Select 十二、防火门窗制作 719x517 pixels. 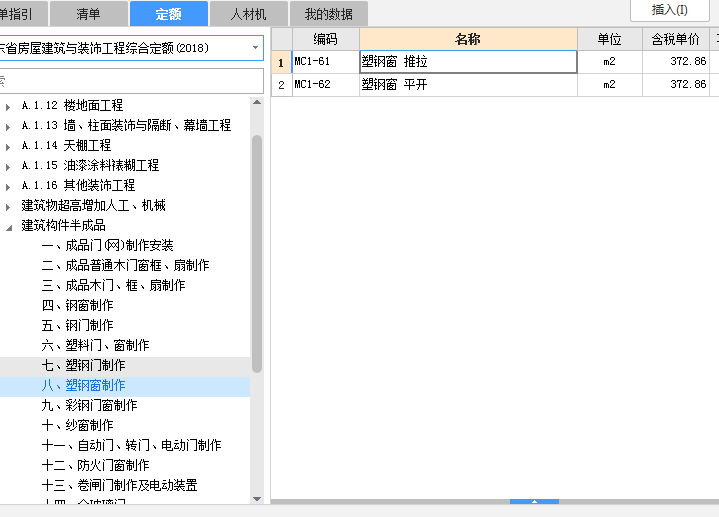click(95, 465)
